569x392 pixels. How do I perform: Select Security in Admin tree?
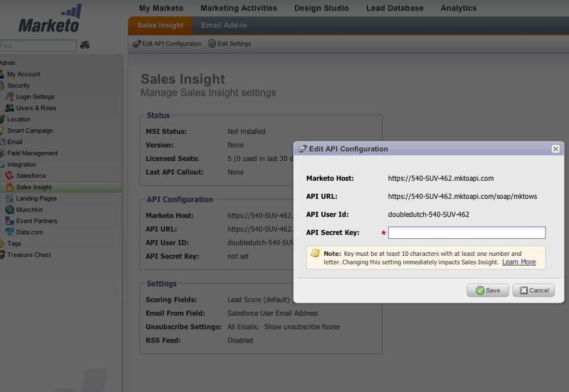(x=18, y=85)
